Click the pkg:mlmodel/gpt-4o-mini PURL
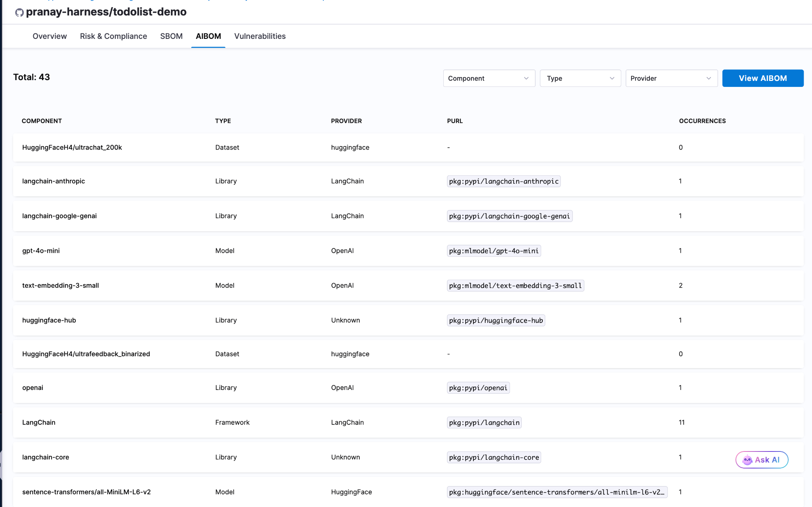Image resolution: width=812 pixels, height=507 pixels. click(494, 251)
